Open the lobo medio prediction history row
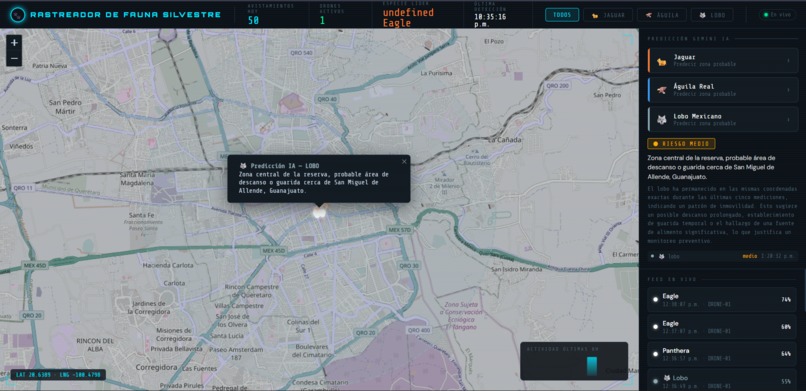 723,256
